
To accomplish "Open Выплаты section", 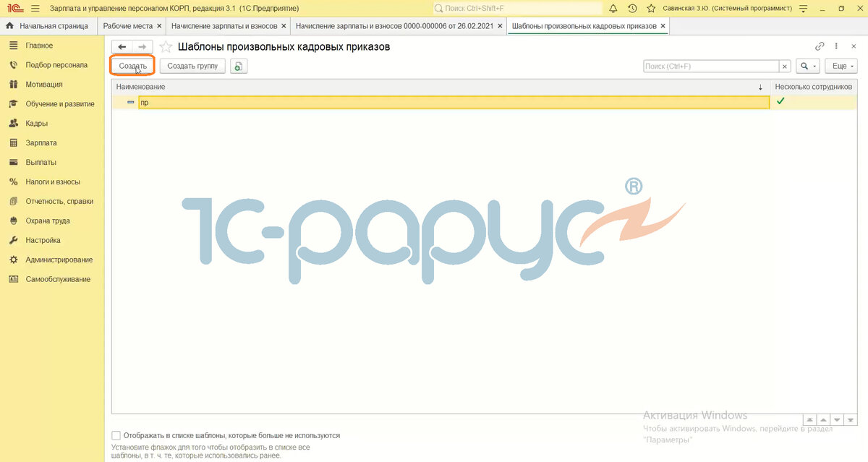I will pyautogui.click(x=41, y=162).
